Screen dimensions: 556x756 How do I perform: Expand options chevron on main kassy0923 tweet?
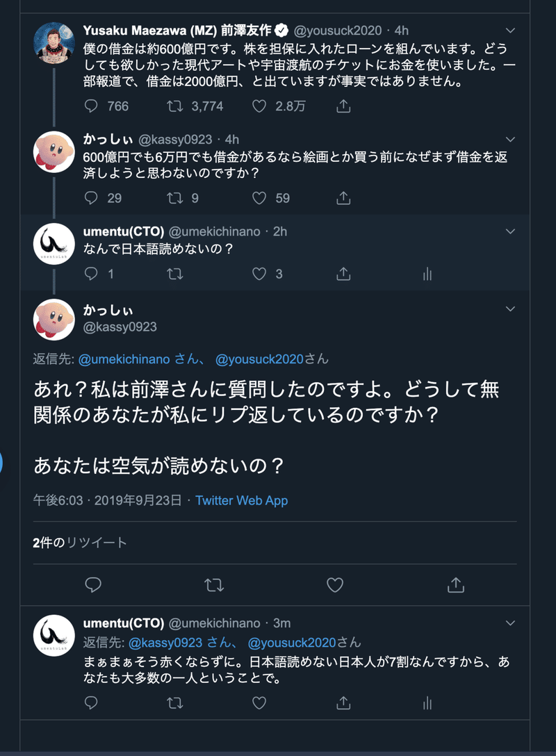point(510,309)
